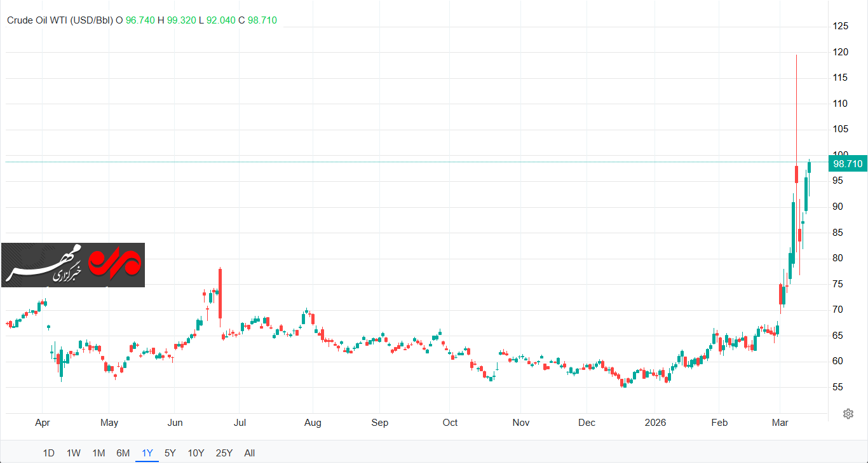Select the 6M chart range
Image resolution: width=868 pixels, height=464 pixels.
[x=123, y=453]
